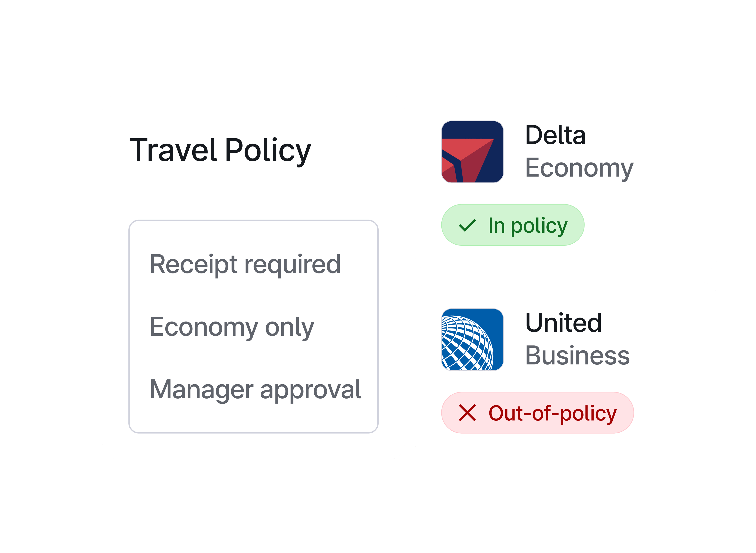Click the "Out-of-policy" text label
Screen dimensions: 756x553
tap(552, 413)
